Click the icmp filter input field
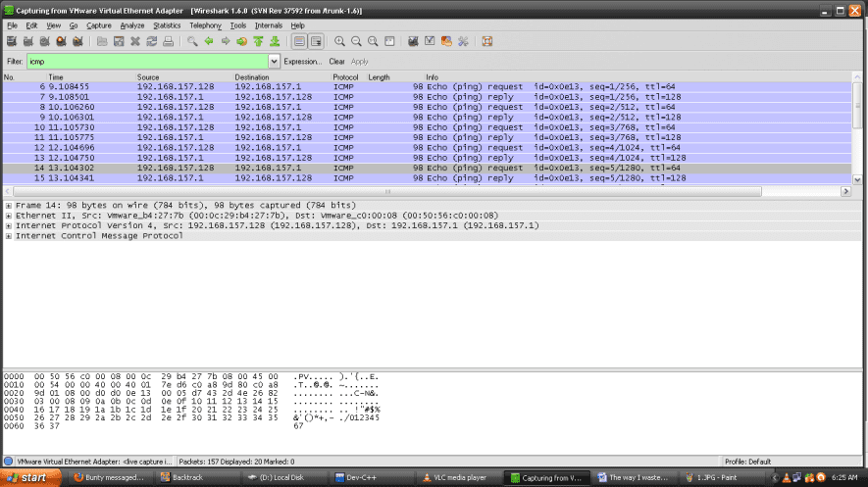 click(x=145, y=61)
